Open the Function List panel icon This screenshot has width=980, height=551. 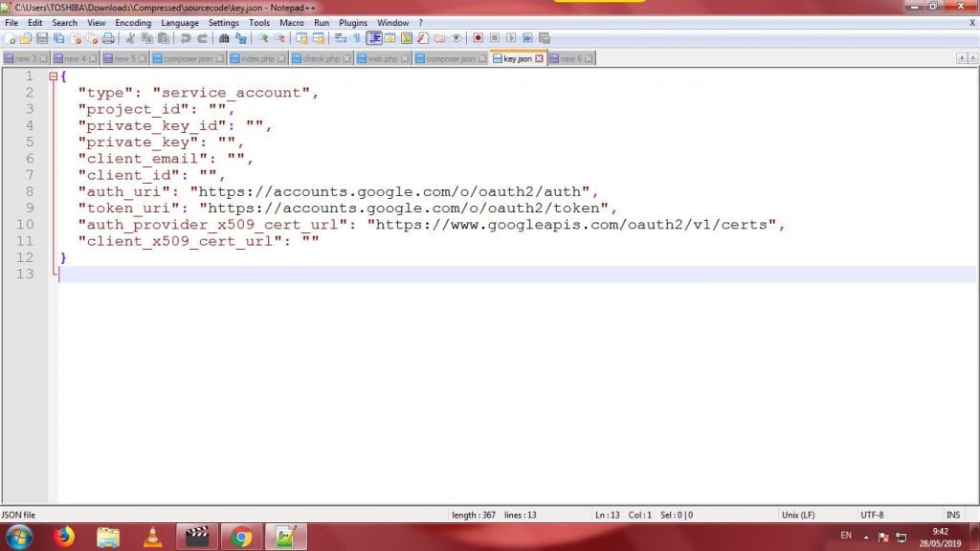(423, 38)
